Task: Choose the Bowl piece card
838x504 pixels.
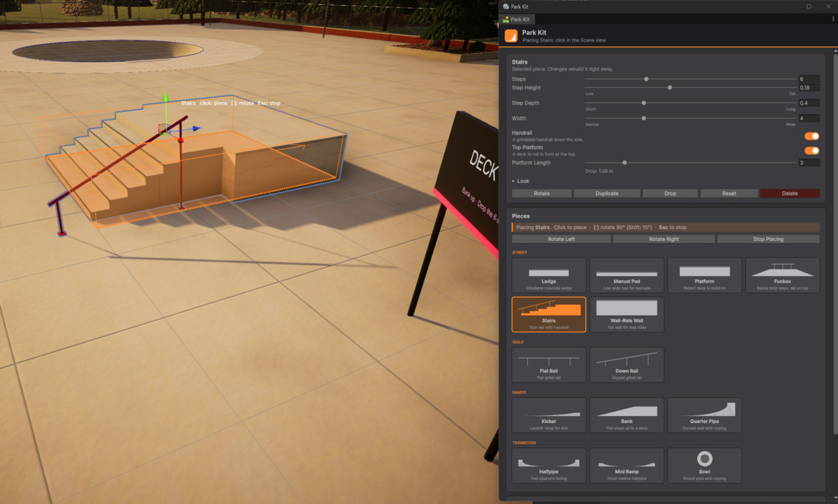Action: [x=705, y=466]
